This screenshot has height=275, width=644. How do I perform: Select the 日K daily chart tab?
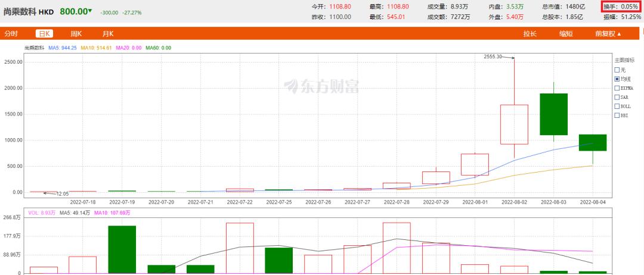[44, 33]
